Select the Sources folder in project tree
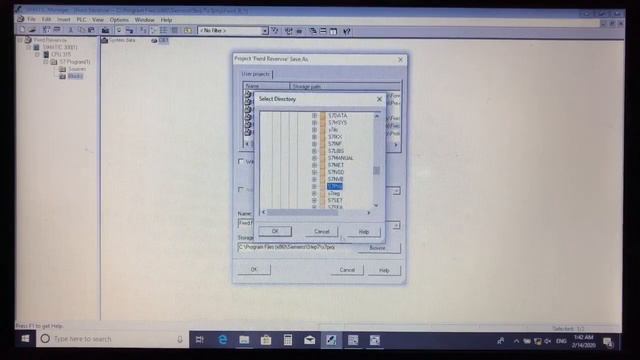The image size is (640, 360). click(x=77, y=69)
